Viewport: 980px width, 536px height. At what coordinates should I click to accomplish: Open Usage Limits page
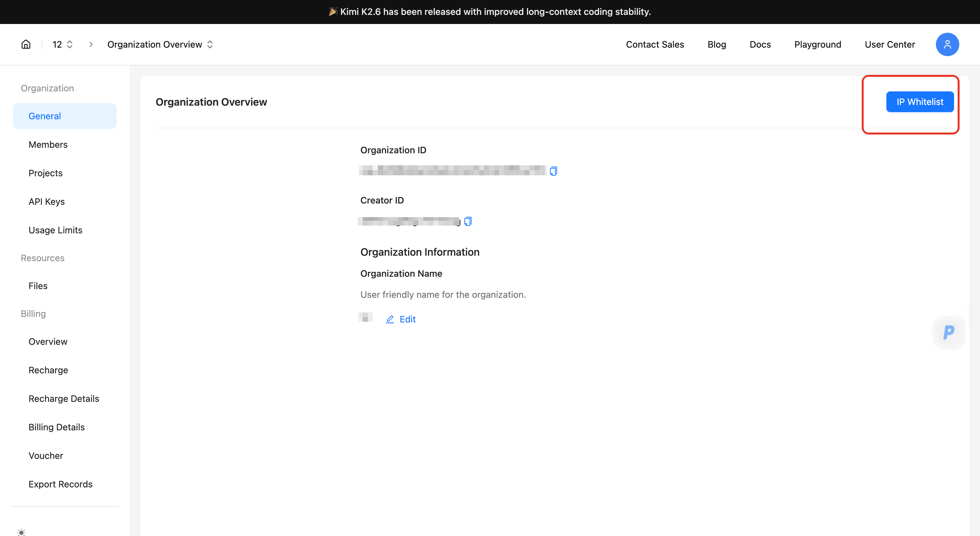[65, 230]
